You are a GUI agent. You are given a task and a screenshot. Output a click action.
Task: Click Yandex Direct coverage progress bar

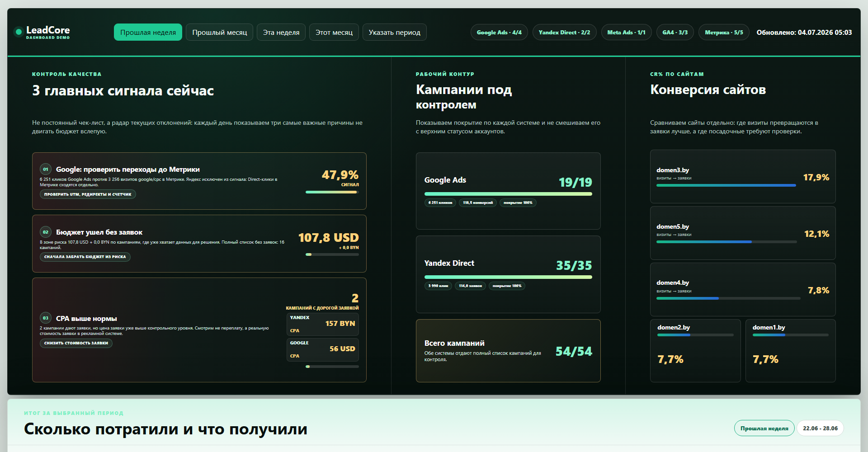tap(508, 277)
